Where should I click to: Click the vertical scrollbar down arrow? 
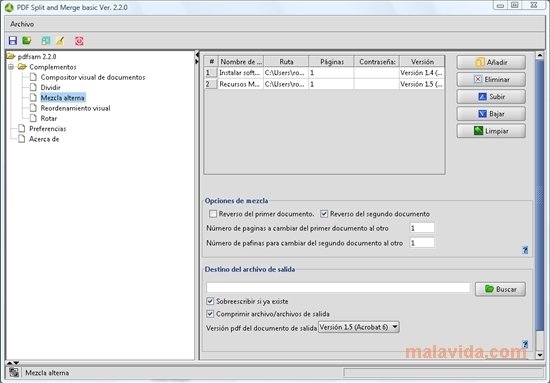(540, 355)
